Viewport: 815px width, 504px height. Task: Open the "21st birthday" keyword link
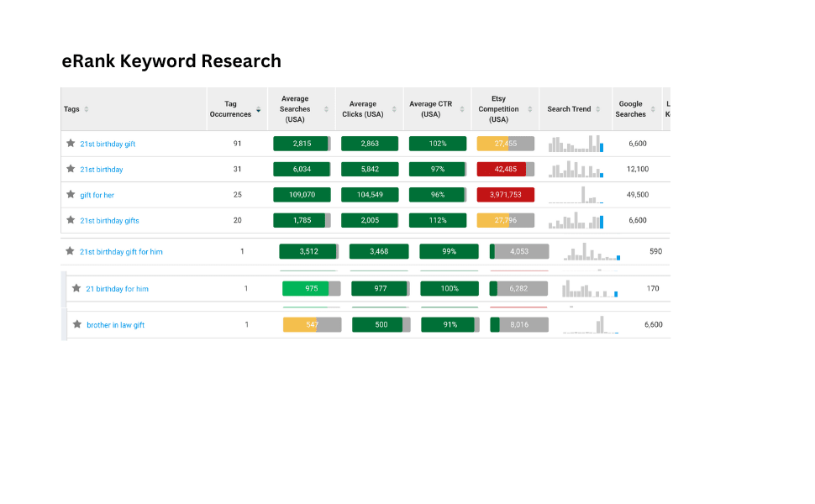point(102,170)
